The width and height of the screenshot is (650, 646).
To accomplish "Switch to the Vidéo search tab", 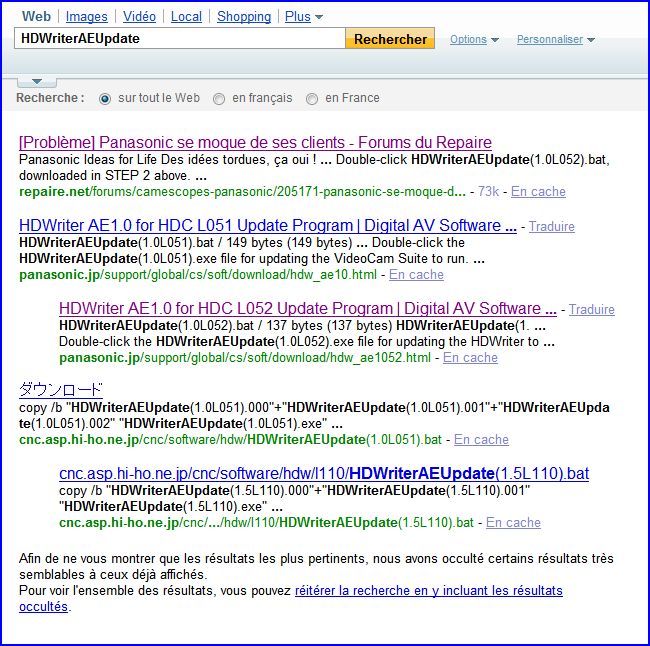I will [139, 17].
